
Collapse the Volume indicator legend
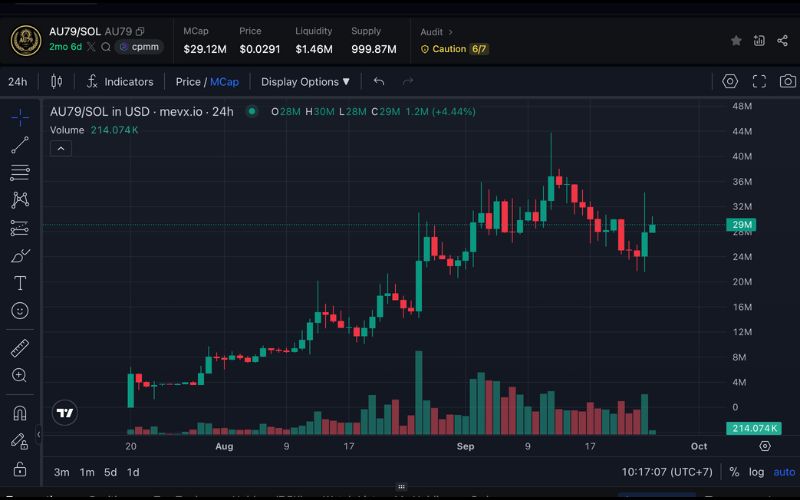[x=60, y=149]
